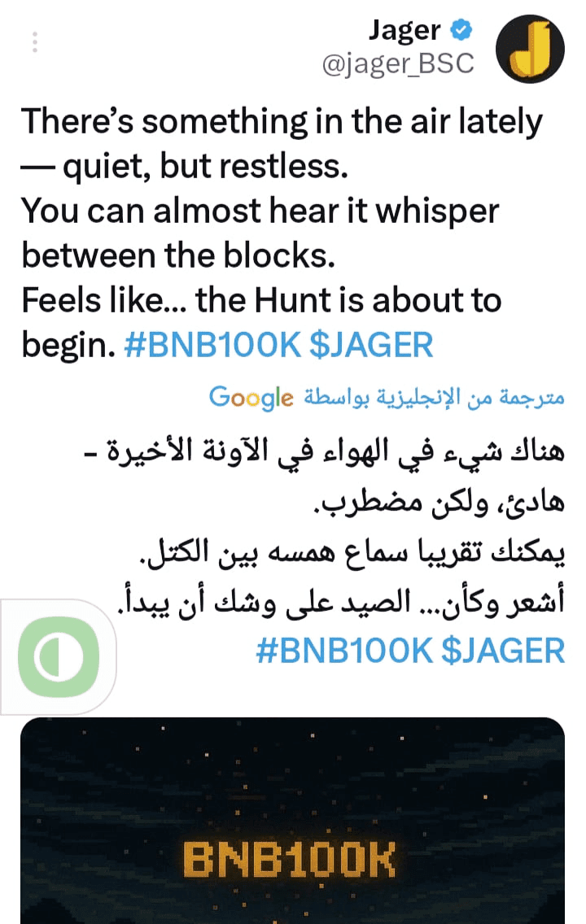
Task: Open the @jager_BSC handle
Action: 399,63
